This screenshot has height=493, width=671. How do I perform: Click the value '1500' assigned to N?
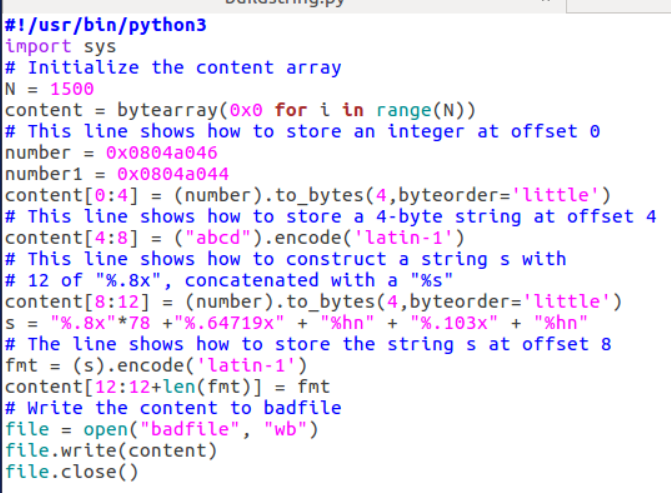tap(72, 89)
